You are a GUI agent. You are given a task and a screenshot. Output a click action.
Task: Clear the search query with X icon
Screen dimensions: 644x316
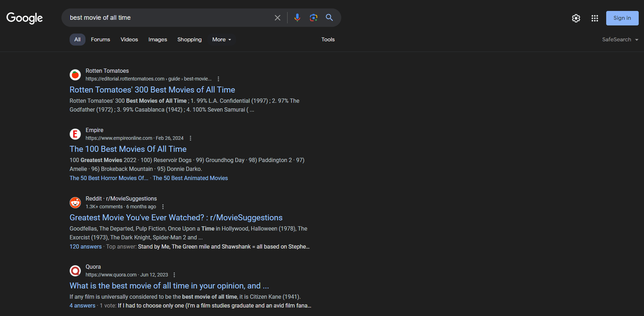(278, 18)
